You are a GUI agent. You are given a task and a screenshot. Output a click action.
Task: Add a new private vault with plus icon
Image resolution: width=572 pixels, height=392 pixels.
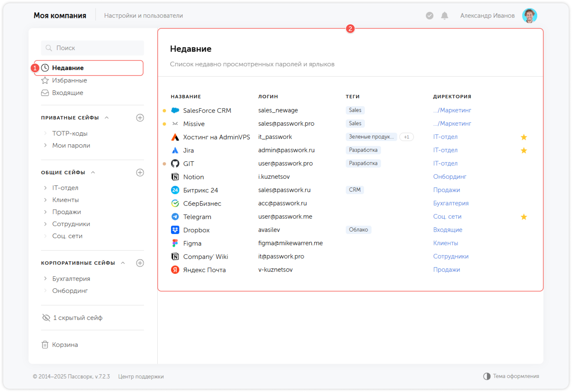coord(140,118)
